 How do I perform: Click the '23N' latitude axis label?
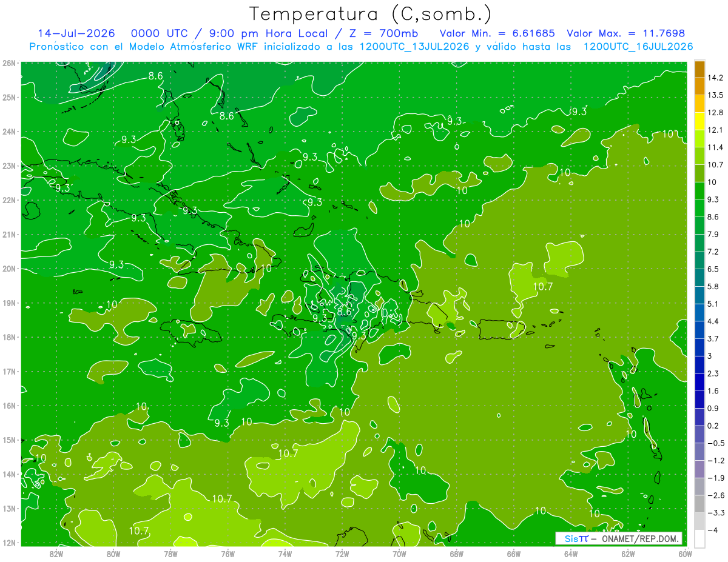[x=8, y=166]
